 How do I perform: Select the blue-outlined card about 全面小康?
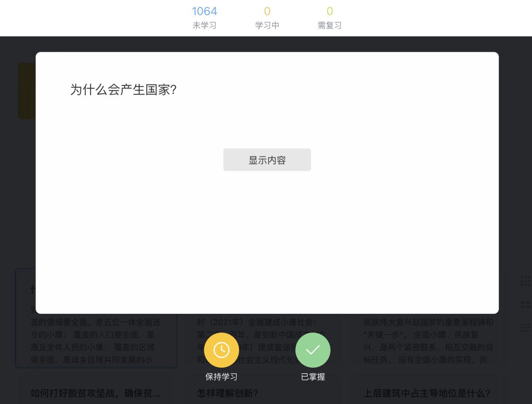point(96,340)
